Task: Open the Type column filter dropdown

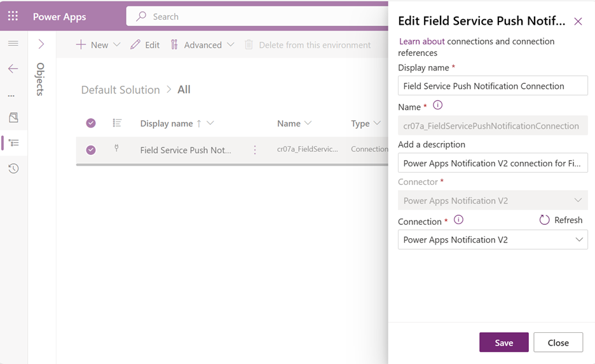Action: (x=377, y=123)
